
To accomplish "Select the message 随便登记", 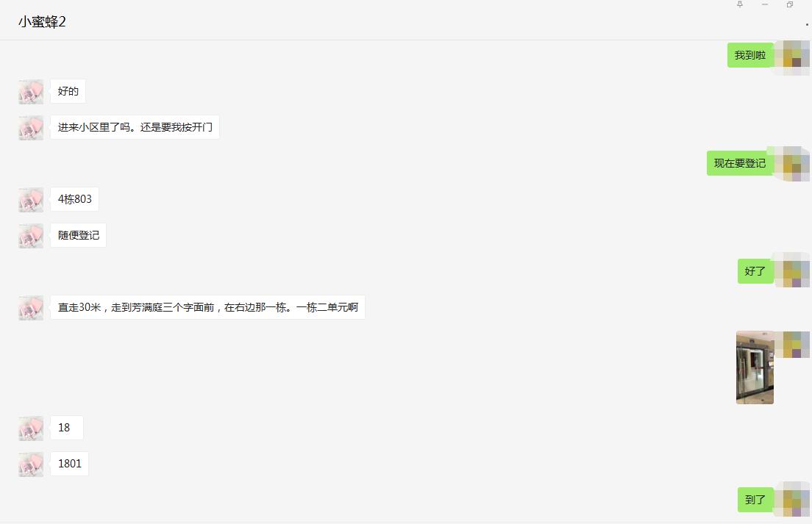I will 78,235.
